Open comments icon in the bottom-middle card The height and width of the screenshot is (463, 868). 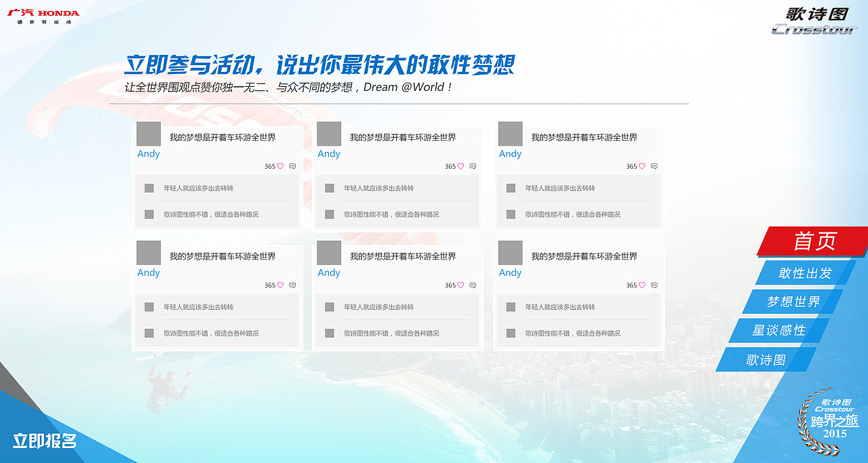(x=473, y=285)
